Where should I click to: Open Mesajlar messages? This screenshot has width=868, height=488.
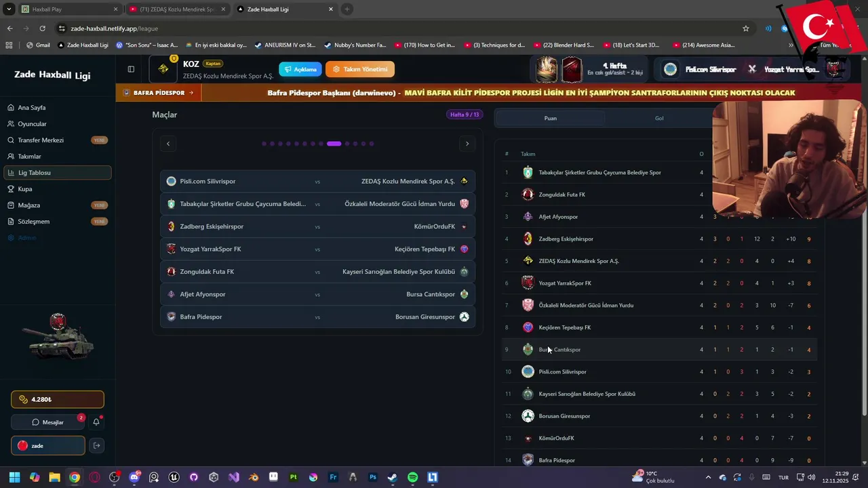pos(47,422)
